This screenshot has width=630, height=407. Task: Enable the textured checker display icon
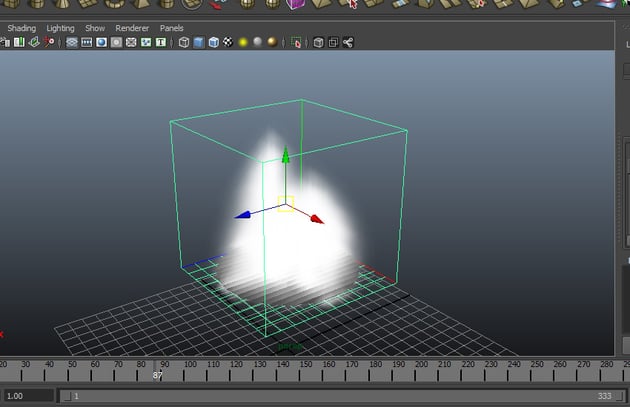click(x=226, y=43)
